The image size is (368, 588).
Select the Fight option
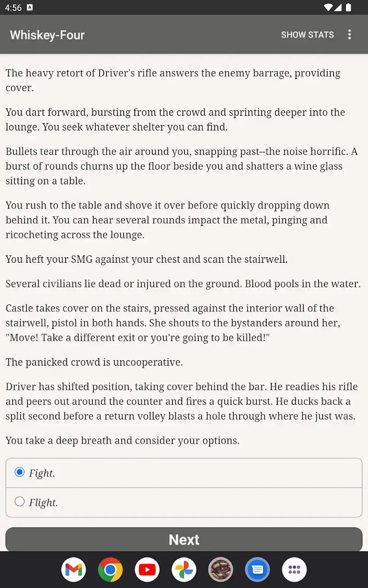point(19,471)
